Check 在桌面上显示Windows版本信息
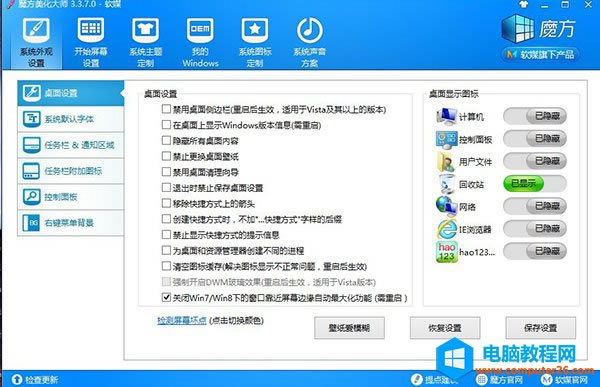Screen dimensions: 600x387 tap(166, 125)
